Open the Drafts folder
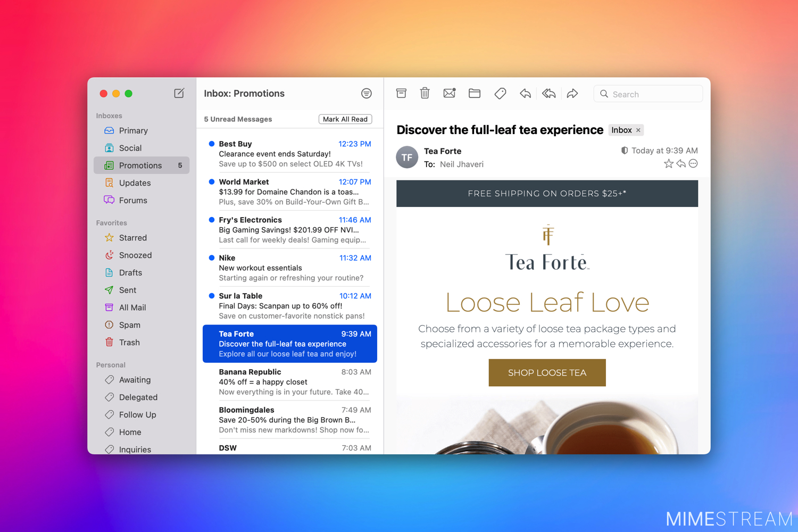The image size is (798, 532). click(142, 272)
